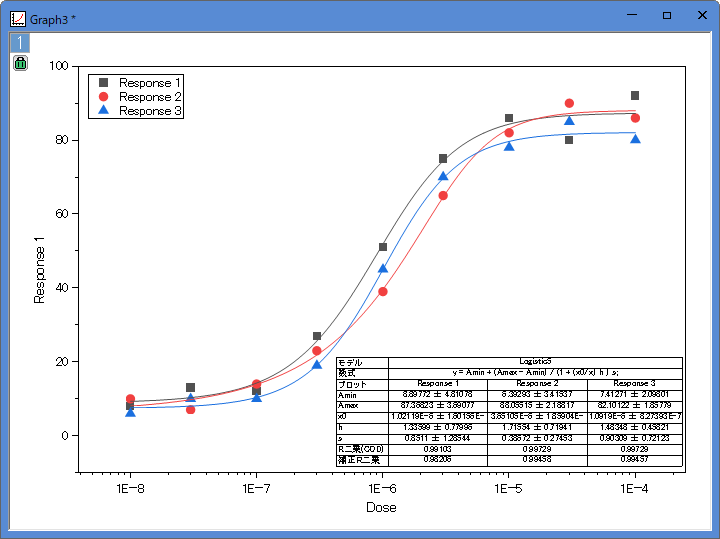This screenshot has width=720, height=539.
Task: Maximize the Graph3 window
Action: pyautogui.click(x=667, y=16)
